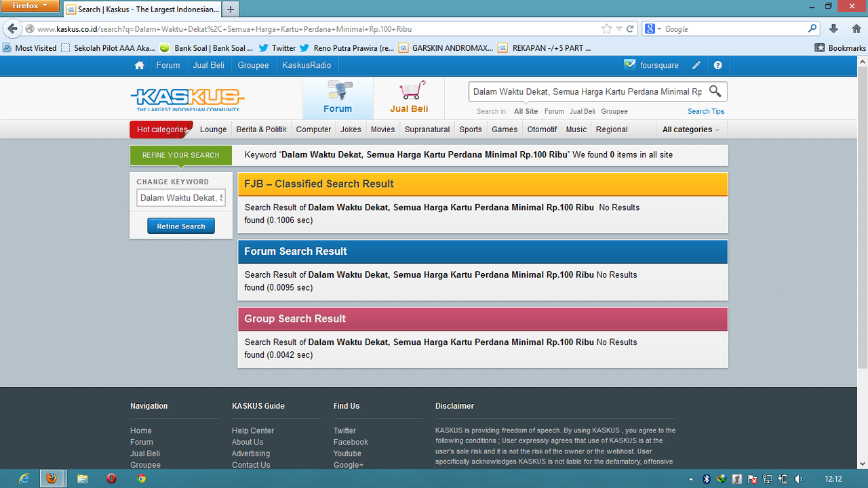Open the URL history dropdown arrow
Viewport: 868px width, 488px height.
(618, 29)
